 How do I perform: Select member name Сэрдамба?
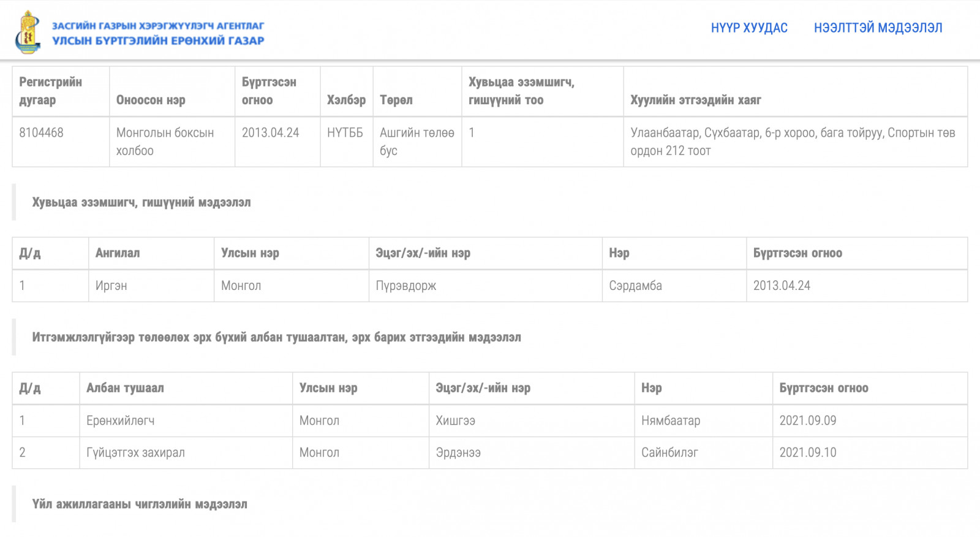click(674, 286)
